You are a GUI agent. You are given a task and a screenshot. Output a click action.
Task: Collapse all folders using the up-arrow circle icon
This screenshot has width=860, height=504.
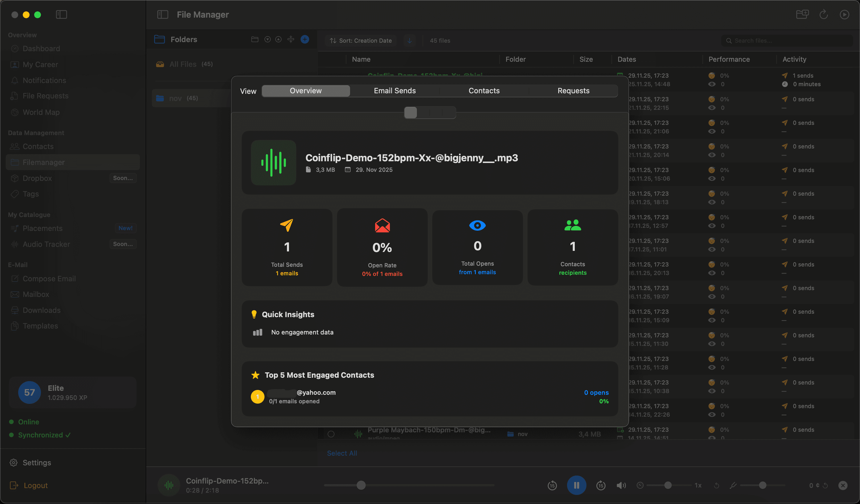pos(278,39)
